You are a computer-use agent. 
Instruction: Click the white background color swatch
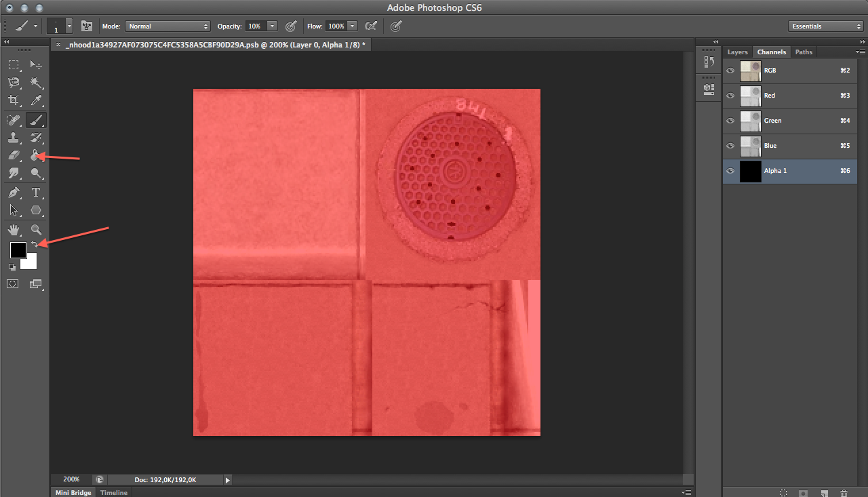click(x=31, y=263)
